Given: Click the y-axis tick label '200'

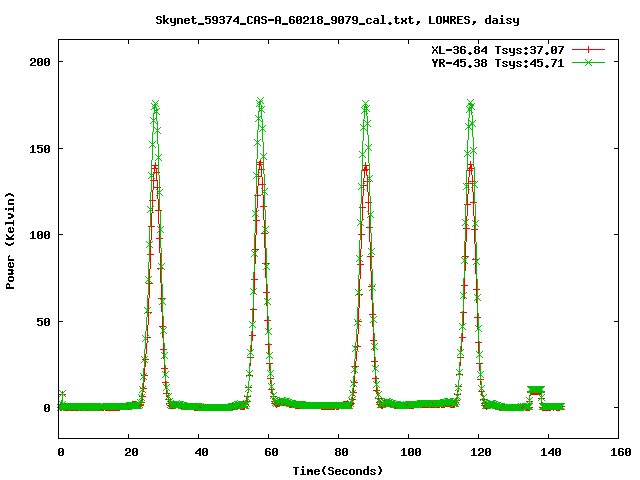Looking at the screenshot, I should 40,62.
